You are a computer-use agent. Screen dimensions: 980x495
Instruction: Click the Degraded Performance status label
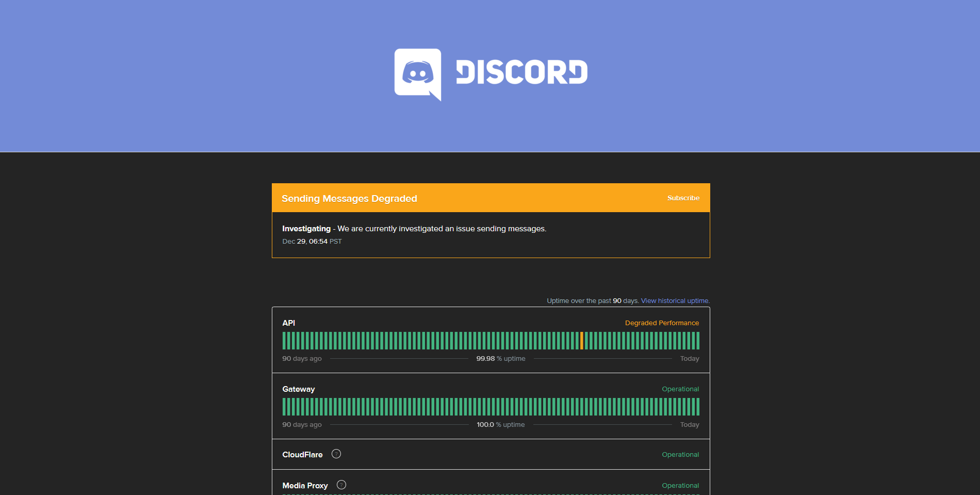pos(662,323)
